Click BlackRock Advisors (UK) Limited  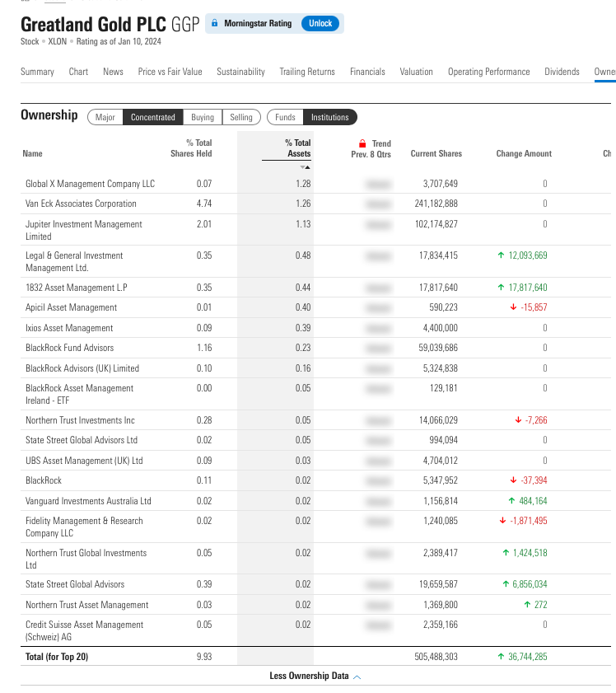coord(82,368)
